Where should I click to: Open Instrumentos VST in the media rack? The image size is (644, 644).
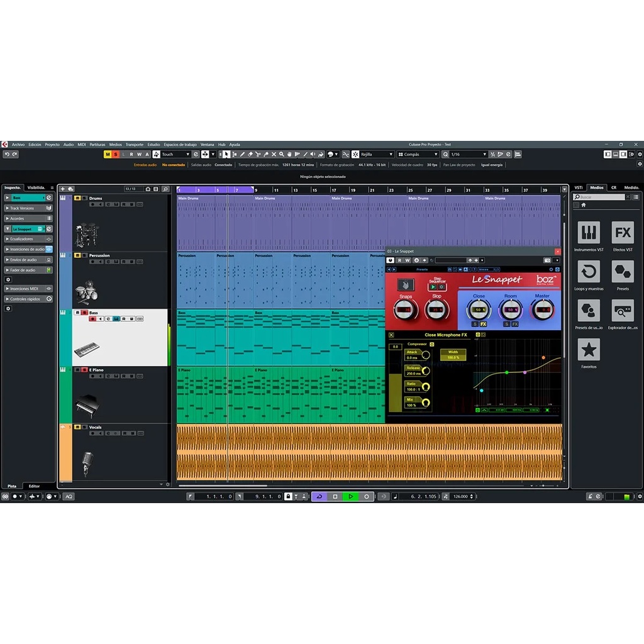[x=589, y=233]
